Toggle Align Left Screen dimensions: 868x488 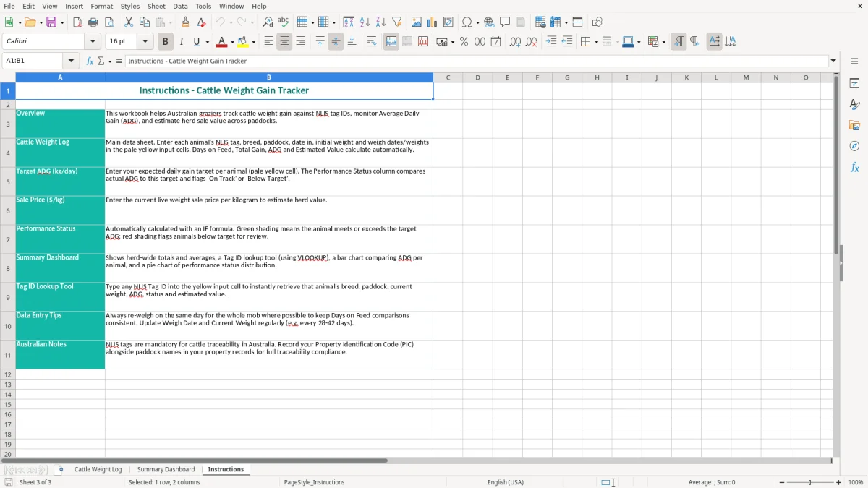(268, 42)
